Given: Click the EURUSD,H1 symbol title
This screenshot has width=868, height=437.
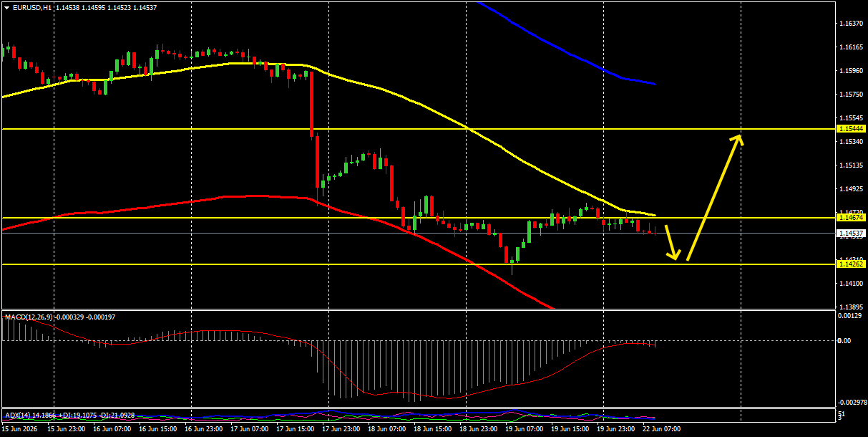Looking at the screenshot, I should tap(32, 7).
